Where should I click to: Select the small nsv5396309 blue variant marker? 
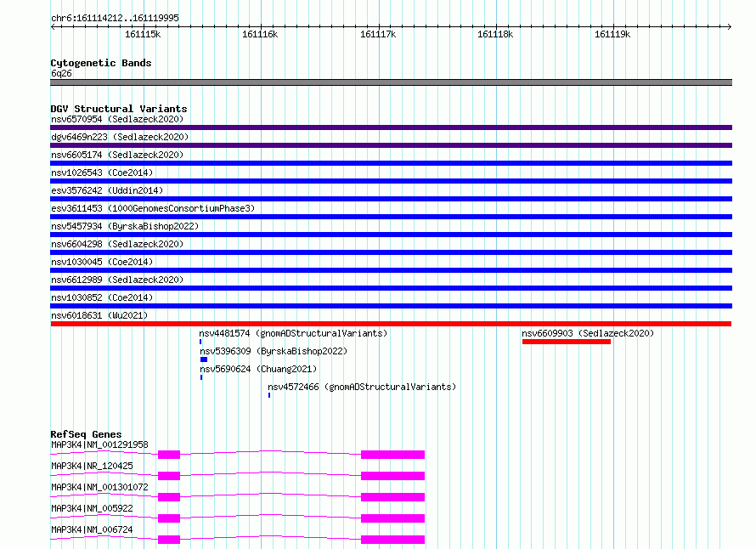click(204, 359)
